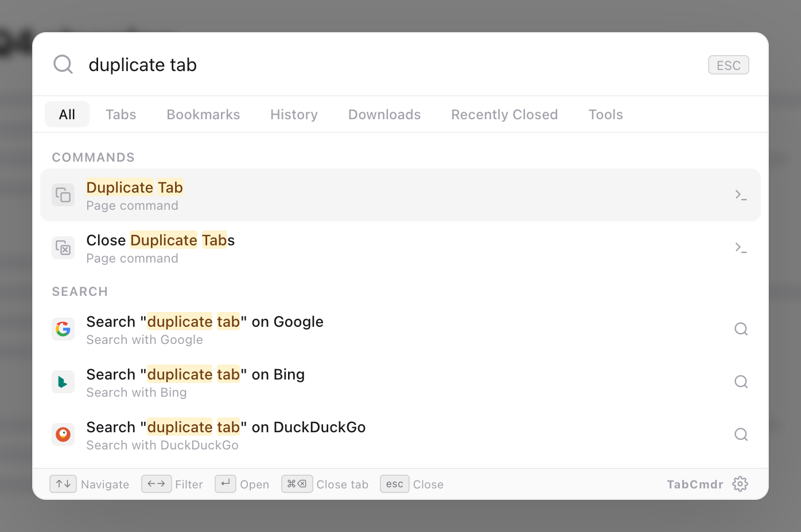
Task: Click the terminal prompt icon on the Close Duplicate Tabs row
Action: (x=741, y=248)
